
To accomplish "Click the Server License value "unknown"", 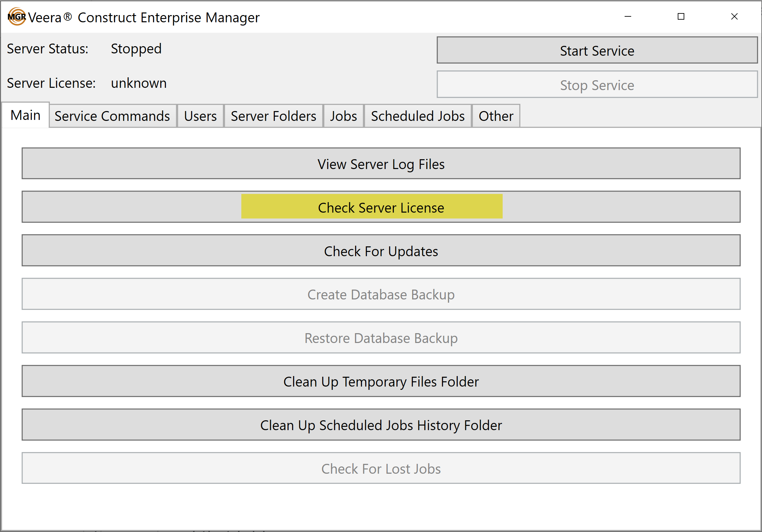I will click(x=139, y=83).
